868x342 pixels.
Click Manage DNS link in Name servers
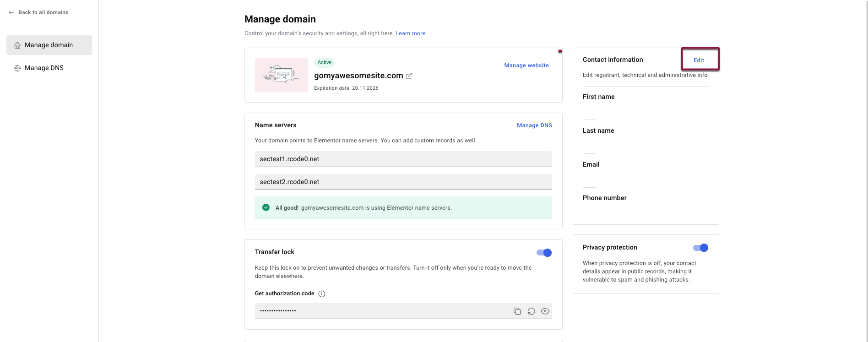click(x=534, y=125)
